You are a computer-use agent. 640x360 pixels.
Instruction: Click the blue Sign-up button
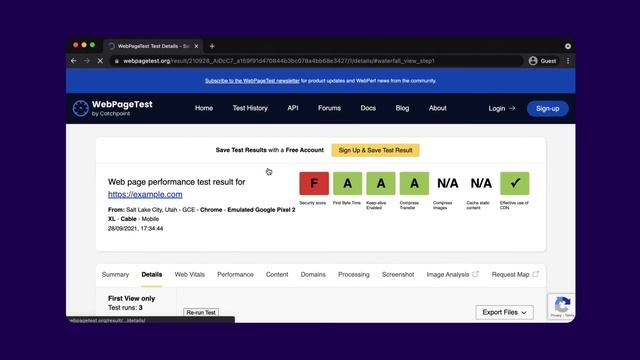pos(547,109)
